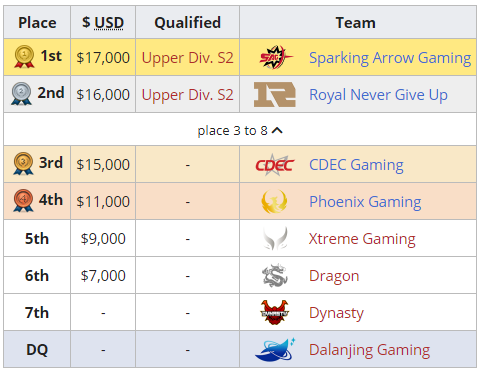Screen dimensions: 481x372
Task: Click the Dalanjing Gaming blue logo
Action: click(275, 350)
